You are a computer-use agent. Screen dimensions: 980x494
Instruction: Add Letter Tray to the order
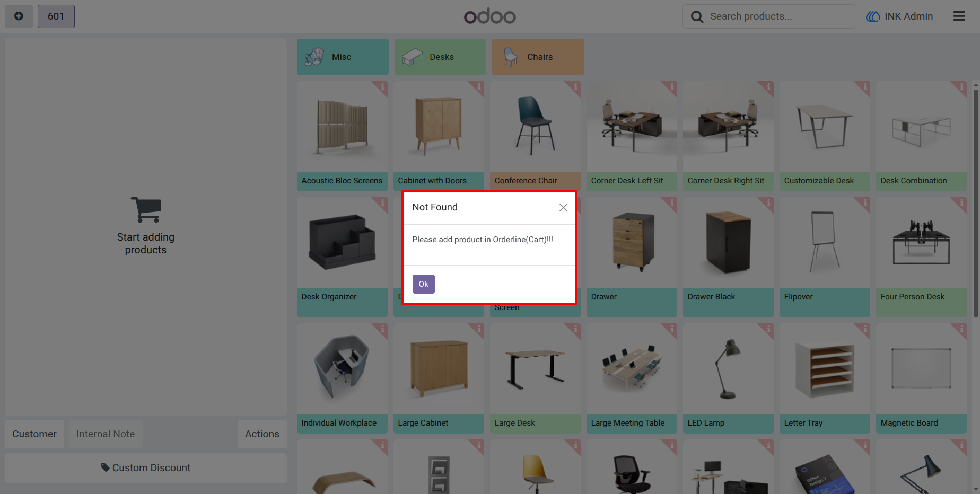tap(825, 378)
